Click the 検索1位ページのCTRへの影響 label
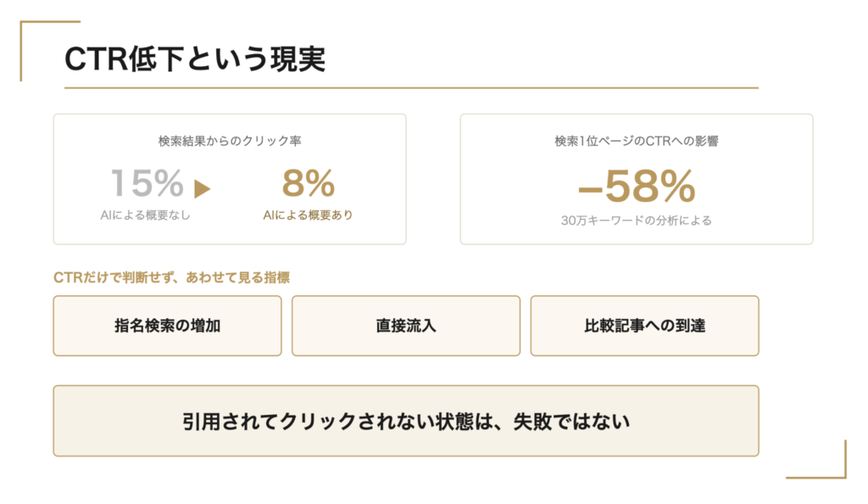The height and width of the screenshot is (504, 868). coord(637,141)
